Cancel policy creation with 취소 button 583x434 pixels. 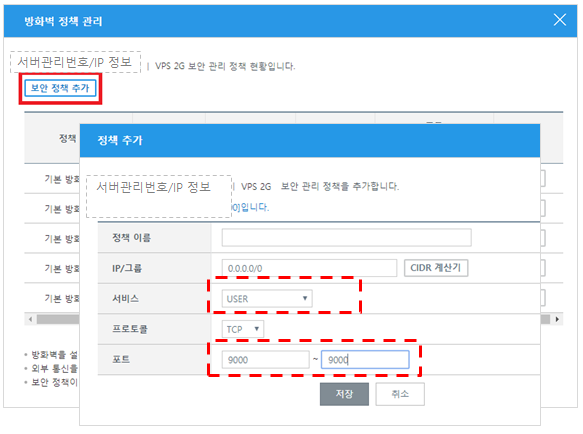point(400,394)
